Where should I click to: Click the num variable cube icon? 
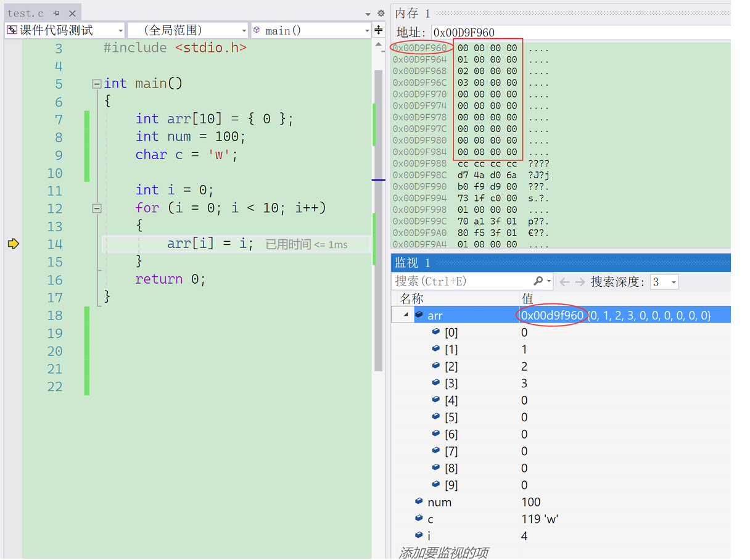click(419, 501)
